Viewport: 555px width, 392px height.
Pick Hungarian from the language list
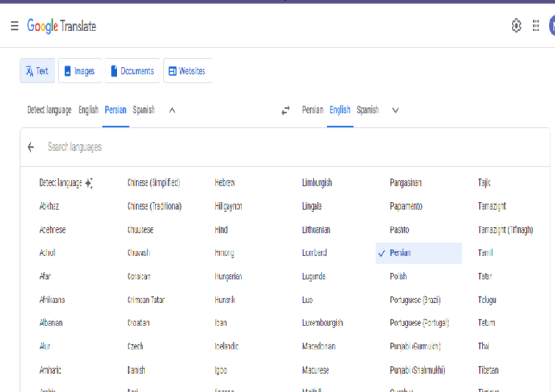click(228, 276)
